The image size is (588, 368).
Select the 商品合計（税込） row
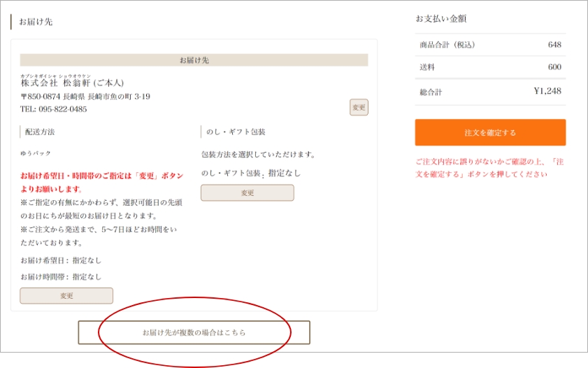pos(489,45)
